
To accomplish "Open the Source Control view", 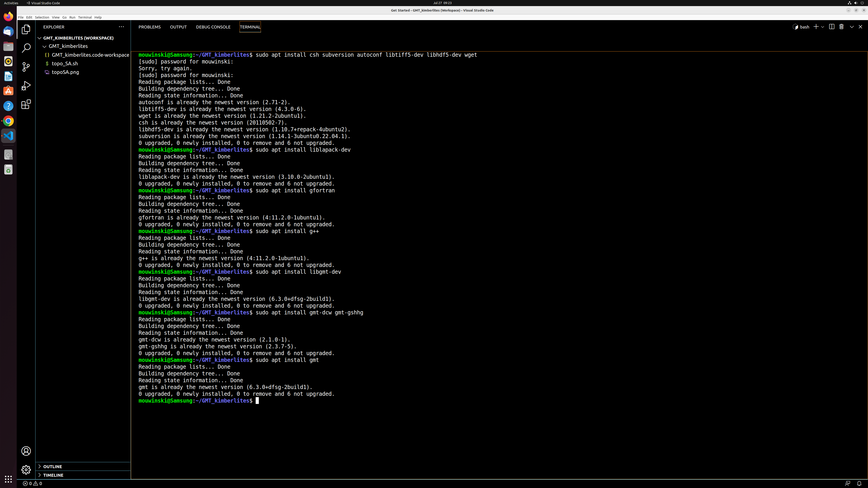I will pos(26,67).
